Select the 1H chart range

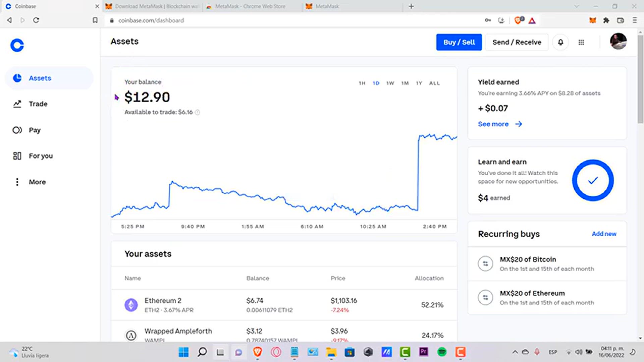362,83
